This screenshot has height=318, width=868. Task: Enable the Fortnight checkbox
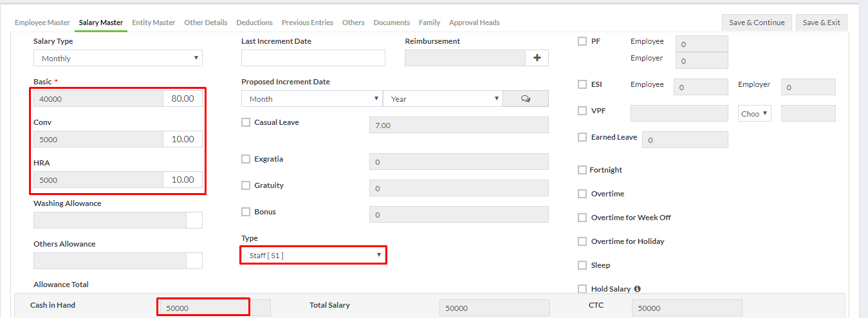582,170
